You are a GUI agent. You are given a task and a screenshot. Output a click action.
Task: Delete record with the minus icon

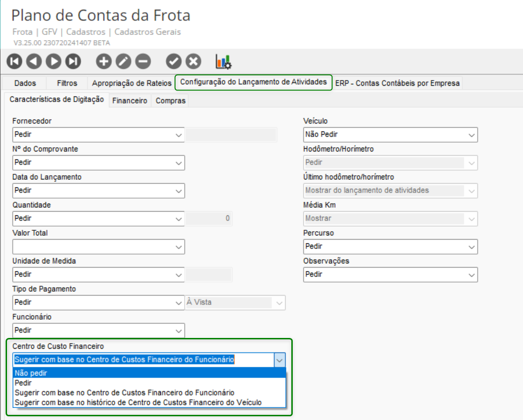[x=143, y=61]
